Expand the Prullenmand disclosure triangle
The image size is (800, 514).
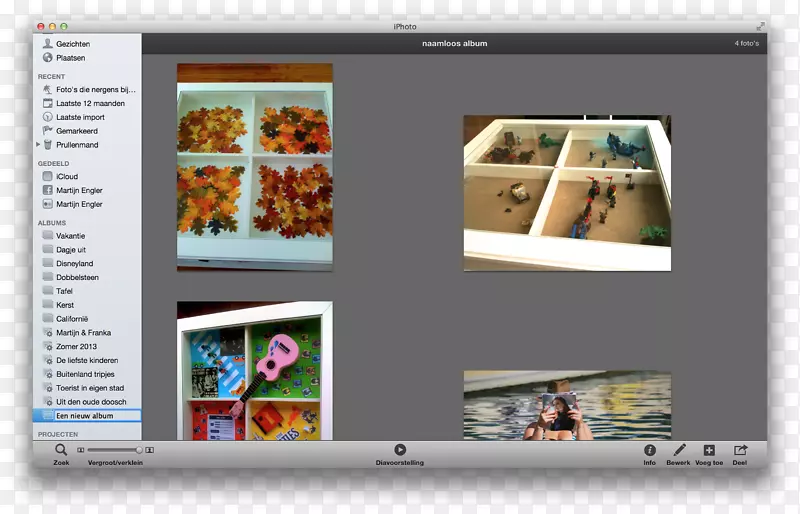click(38, 145)
